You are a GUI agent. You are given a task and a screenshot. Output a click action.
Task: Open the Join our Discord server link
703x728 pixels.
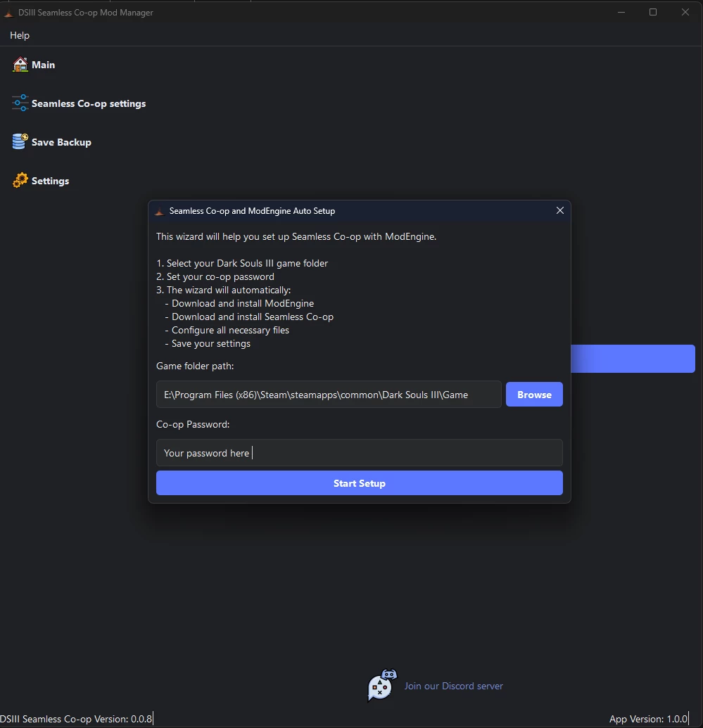pyautogui.click(x=453, y=686)
